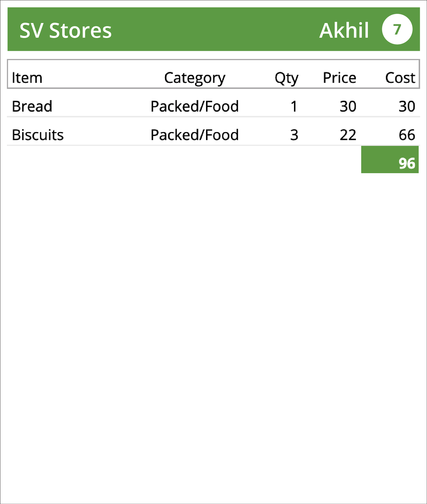Viewport: 427px width, 504px height.
Task: Sort by the Category column header
Action: (195, 78)
